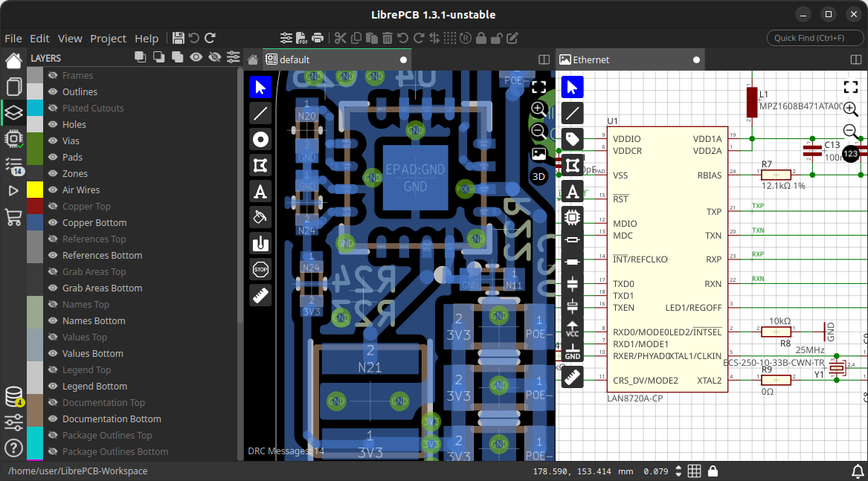
Task: Select the add via tool
Action: 260,140
